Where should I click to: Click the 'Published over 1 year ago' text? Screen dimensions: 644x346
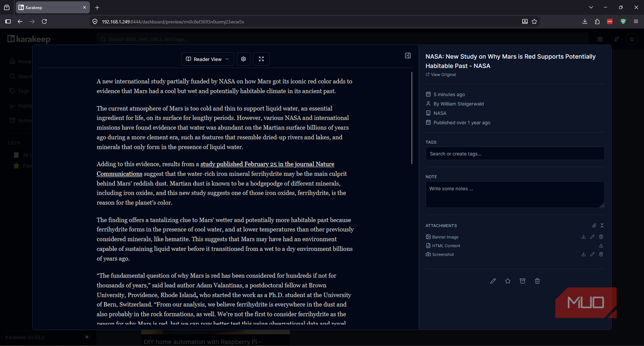[462, 123]
